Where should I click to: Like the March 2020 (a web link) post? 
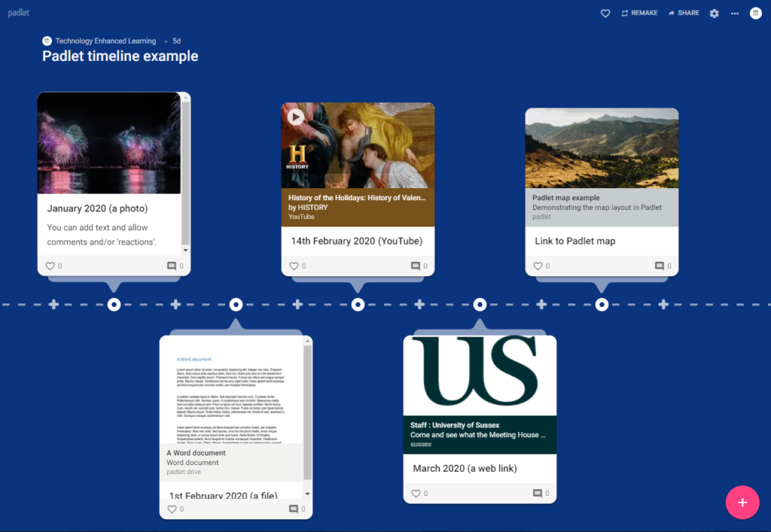(x=416, y=493)
